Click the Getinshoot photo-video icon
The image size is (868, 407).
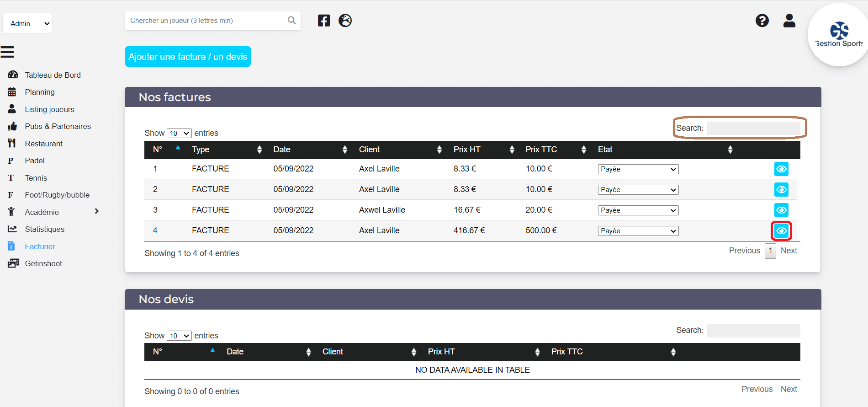(13, 263)
